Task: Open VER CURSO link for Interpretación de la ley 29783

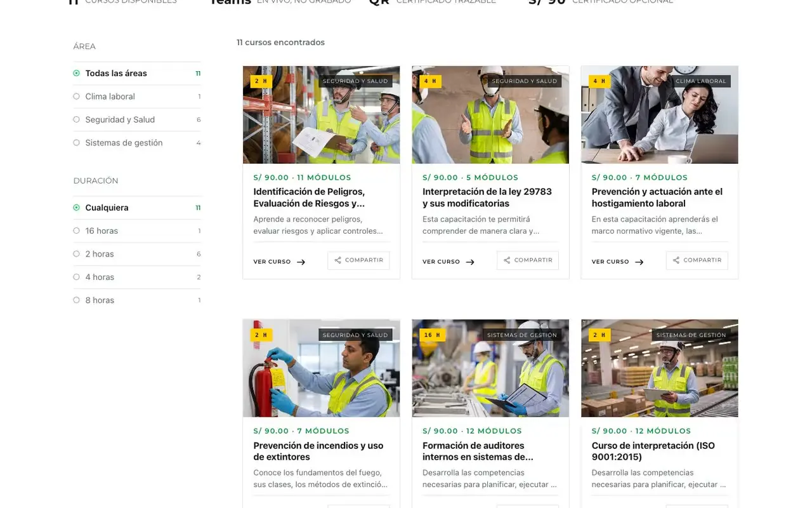Action: [x=449, y=262]
